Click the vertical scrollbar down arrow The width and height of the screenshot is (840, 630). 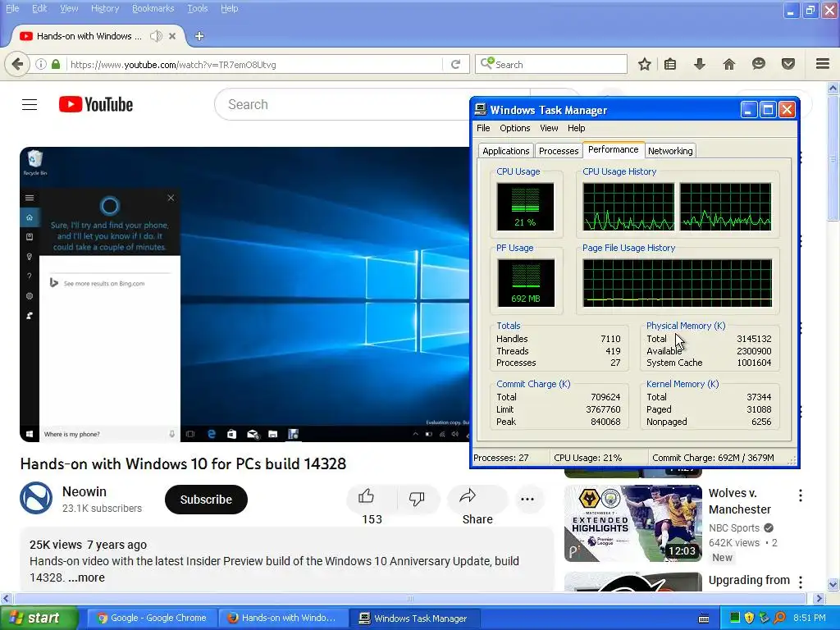pos(833,584)
